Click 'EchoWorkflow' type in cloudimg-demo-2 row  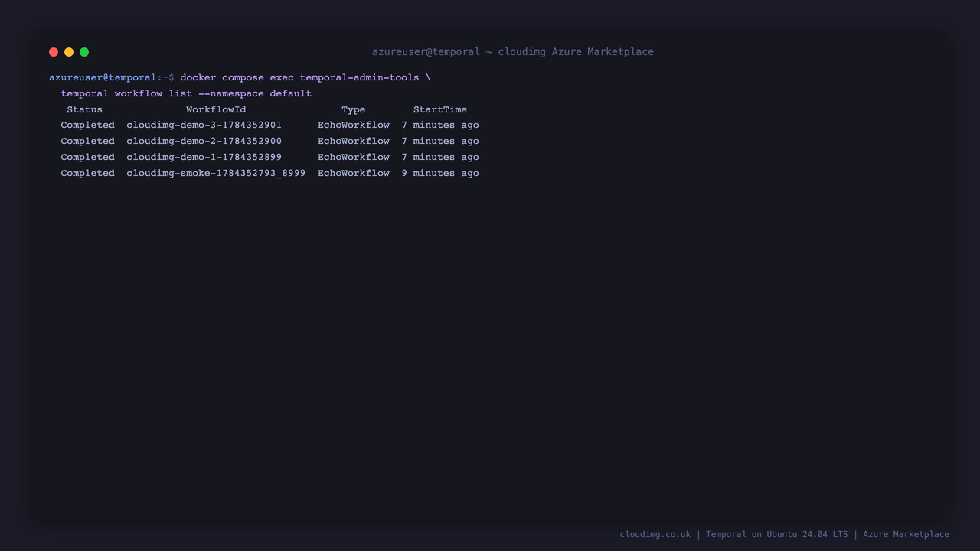click(354, 141)
